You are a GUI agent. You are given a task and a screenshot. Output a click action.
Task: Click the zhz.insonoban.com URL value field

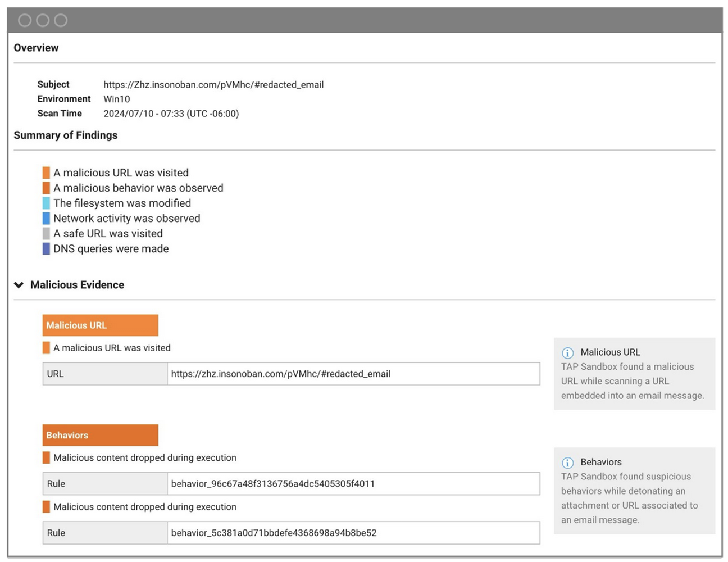click(354, 374)
